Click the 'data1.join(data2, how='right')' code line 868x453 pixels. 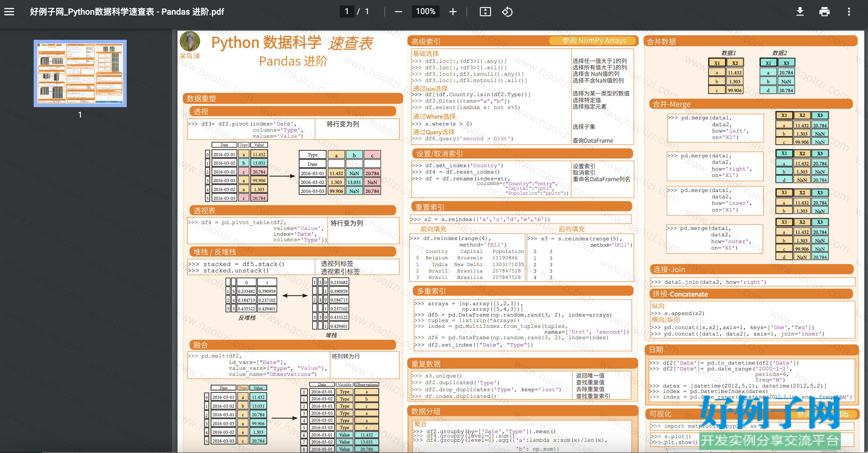click(x=709, y=282)
